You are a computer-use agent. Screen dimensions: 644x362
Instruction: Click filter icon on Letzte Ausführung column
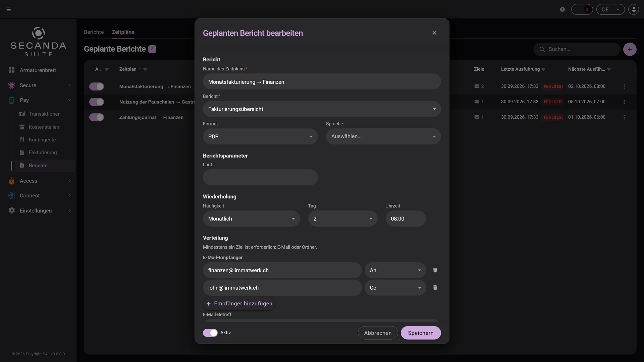point(543,69)
